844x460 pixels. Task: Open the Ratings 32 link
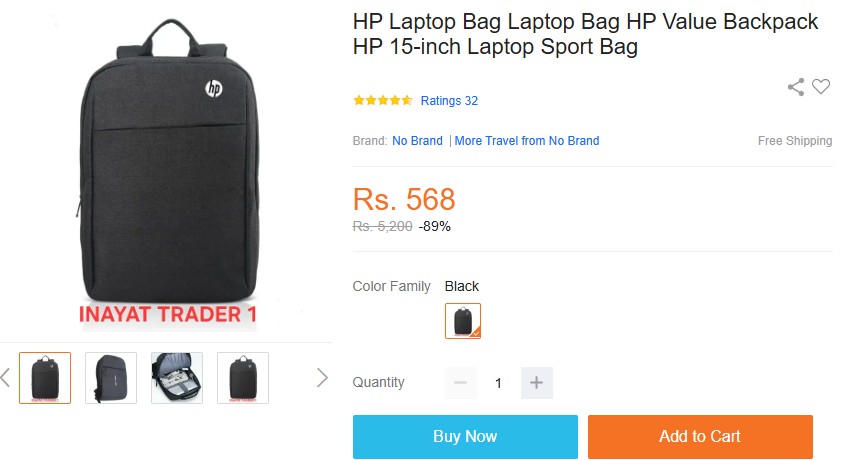click(x=449, y=101)
